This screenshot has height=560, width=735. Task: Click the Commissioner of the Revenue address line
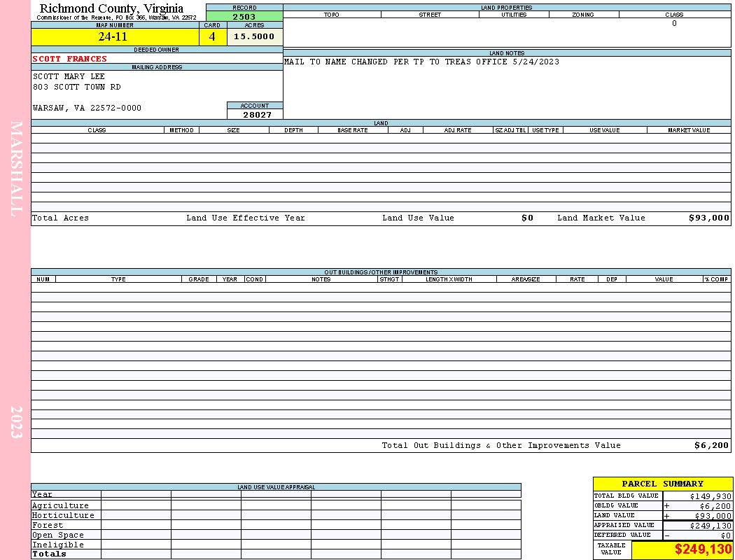pyautogui.click(x=117, y=17)
